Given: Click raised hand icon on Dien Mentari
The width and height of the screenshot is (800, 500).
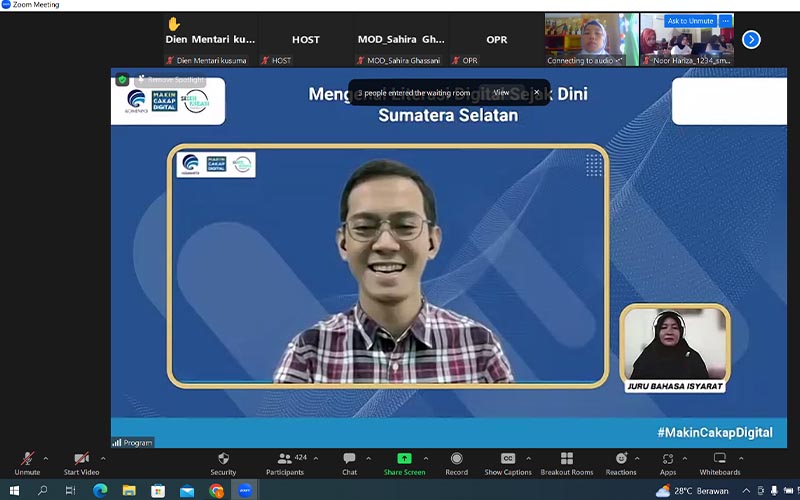Looking at the screenshot, I should pos(174,24).
